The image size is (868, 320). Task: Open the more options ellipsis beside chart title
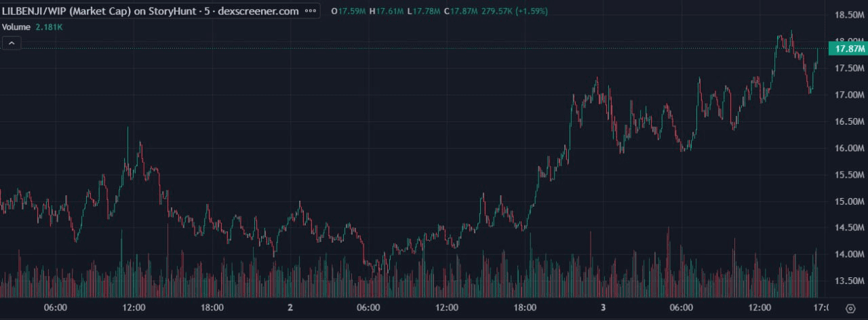point(311,12)
